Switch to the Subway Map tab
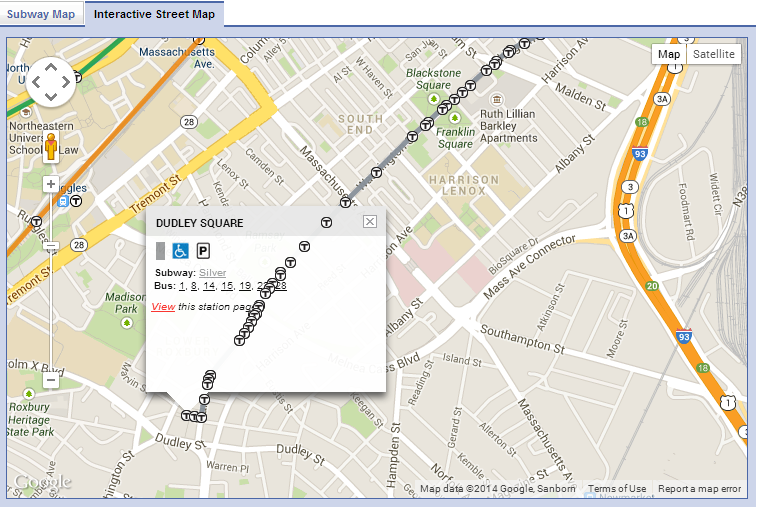Image resolution: width=757 pixels, height=509 pixels. click(x=42, y=14)
